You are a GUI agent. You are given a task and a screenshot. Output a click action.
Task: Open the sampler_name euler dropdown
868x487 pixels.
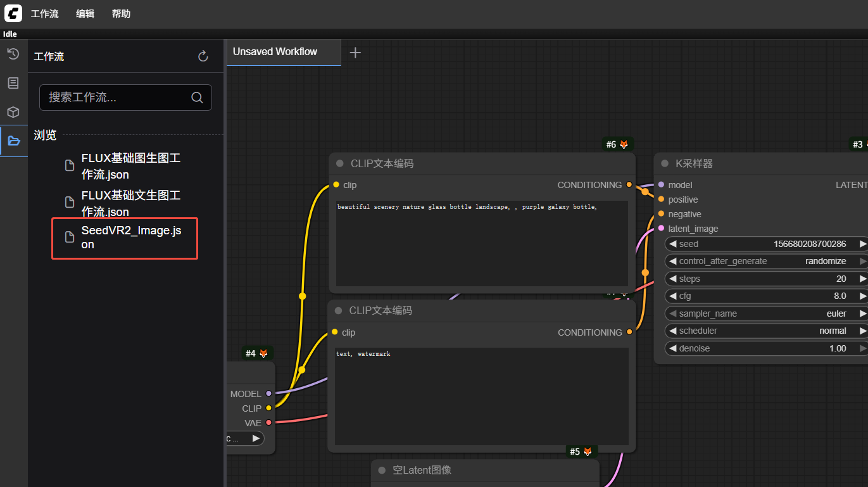click(x=766, y=313)
